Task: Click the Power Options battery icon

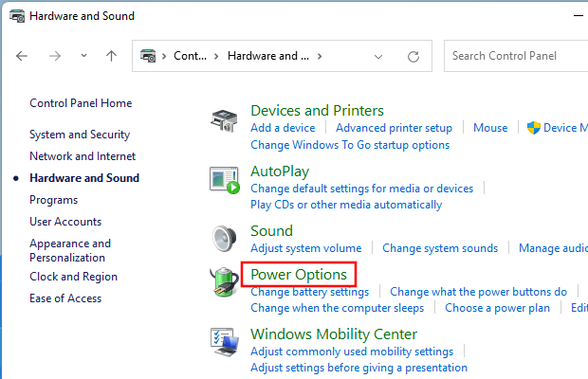Action: (224, 282)
